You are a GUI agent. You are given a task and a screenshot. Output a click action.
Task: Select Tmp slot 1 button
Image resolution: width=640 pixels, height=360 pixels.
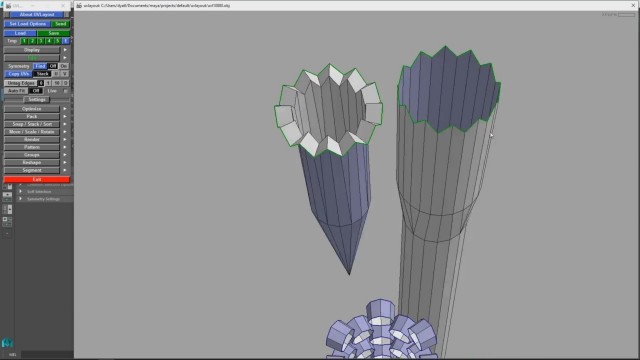[x=24, y=41]
